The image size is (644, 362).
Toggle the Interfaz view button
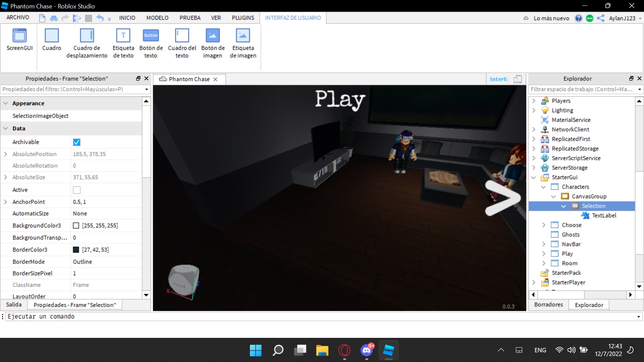click(498, 79)
